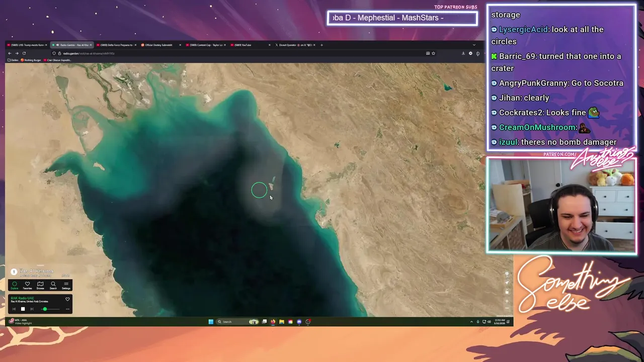644x362 pixels.
Task: Open the Explore tab in Radio Garden
Action: pyautogui.click(x=15, y=286)
